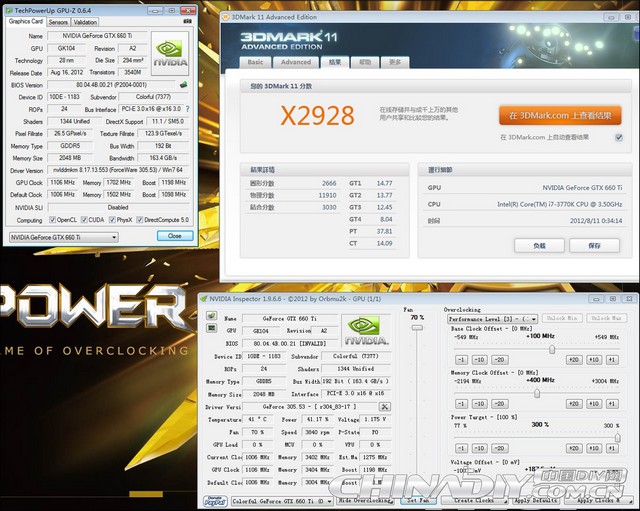Click Apply Defaults in Inspector
The width and height of the screenshot is (640, 511).
pos(536,500)
